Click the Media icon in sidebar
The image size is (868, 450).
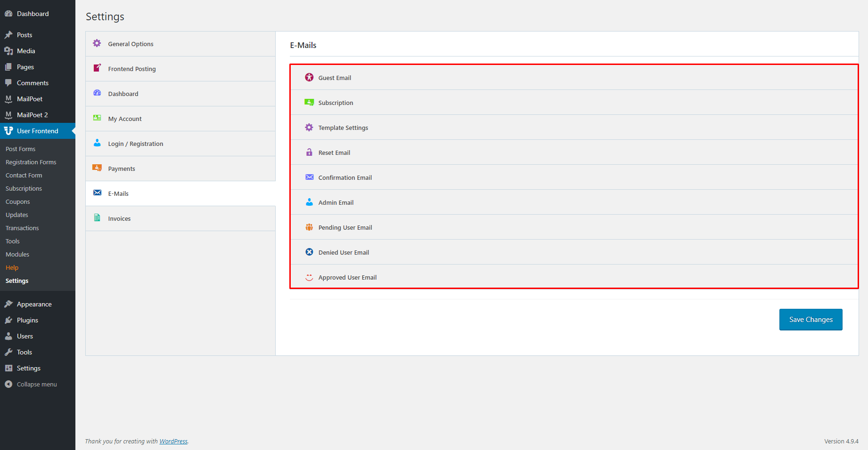click(8, 51)
